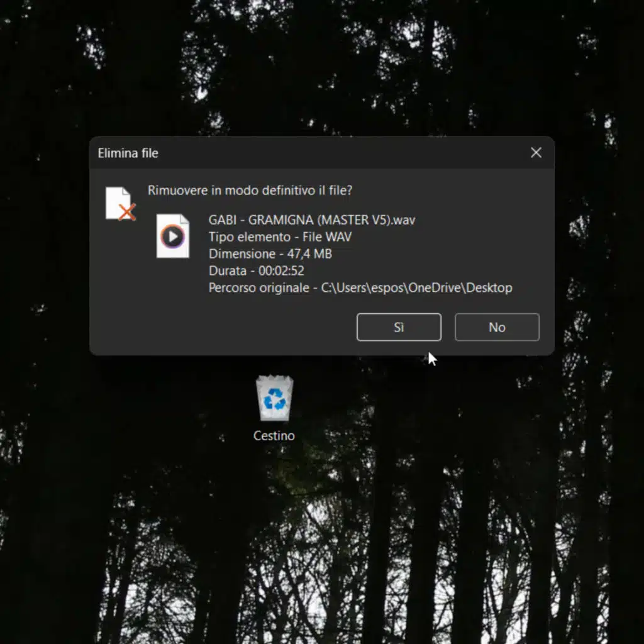Click the WAV media file icon

pos(173,236)
